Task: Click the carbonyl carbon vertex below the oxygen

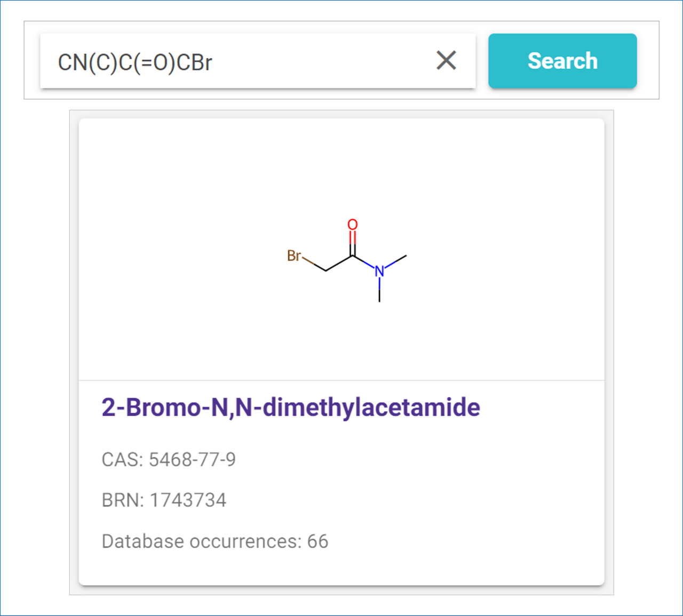Action: [352, 256]
